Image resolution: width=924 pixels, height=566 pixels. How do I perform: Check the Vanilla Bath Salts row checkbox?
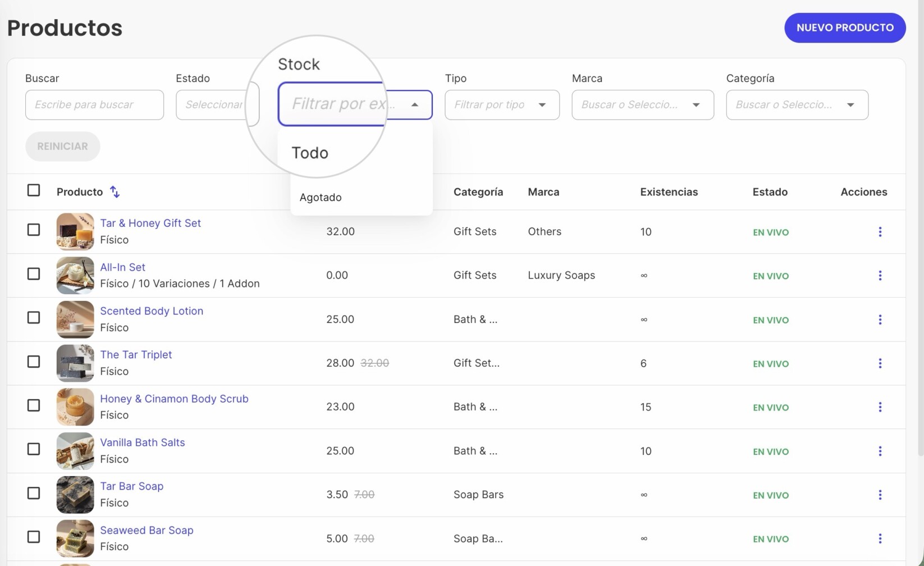click(x=34, y=449)
